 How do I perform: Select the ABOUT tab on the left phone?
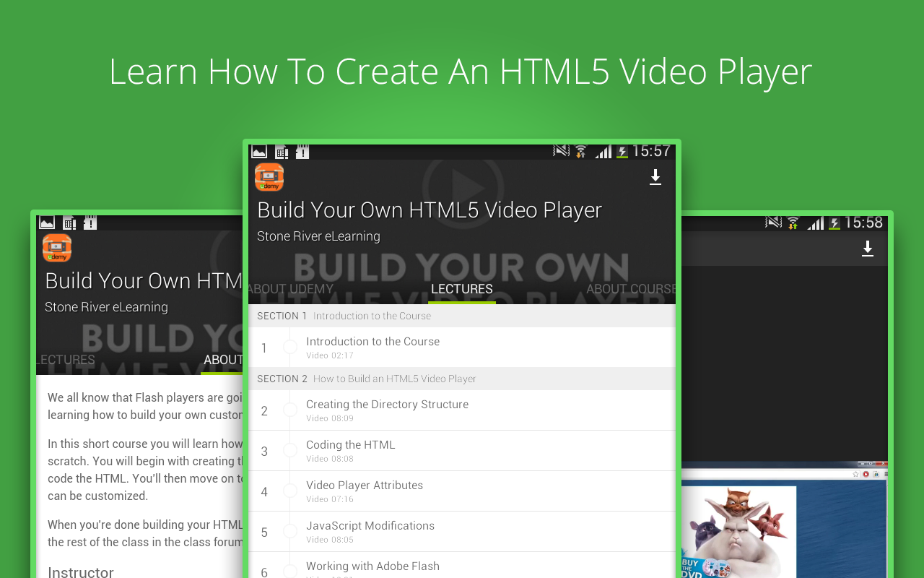223,360
